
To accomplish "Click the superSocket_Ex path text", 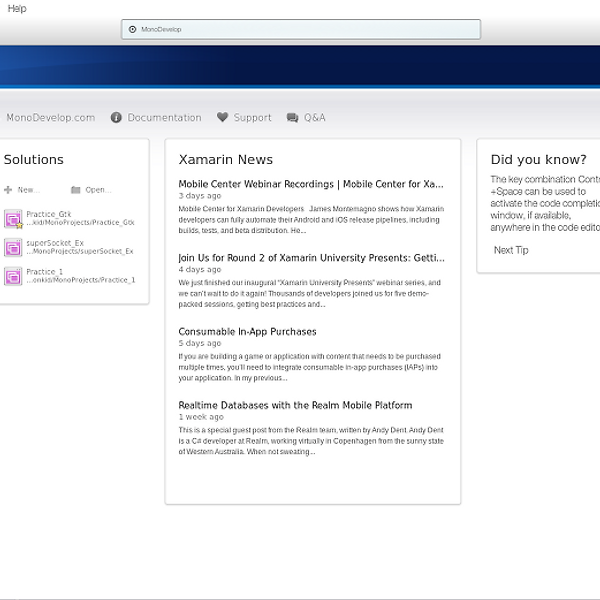I will pyautogui.click(x=80, y=251).
